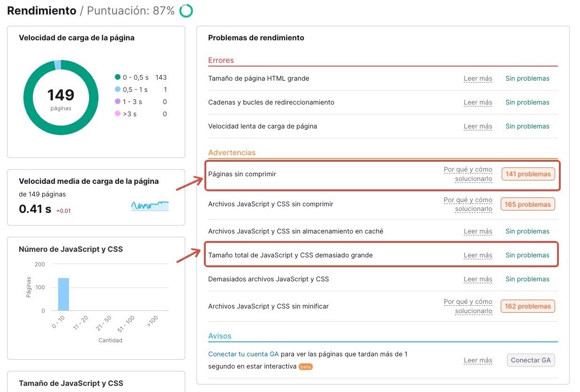Click the circular score indicator beside Puntuación 87%
Image resolution: width=580 pixels, height=392 pixels.
(186, 11)
